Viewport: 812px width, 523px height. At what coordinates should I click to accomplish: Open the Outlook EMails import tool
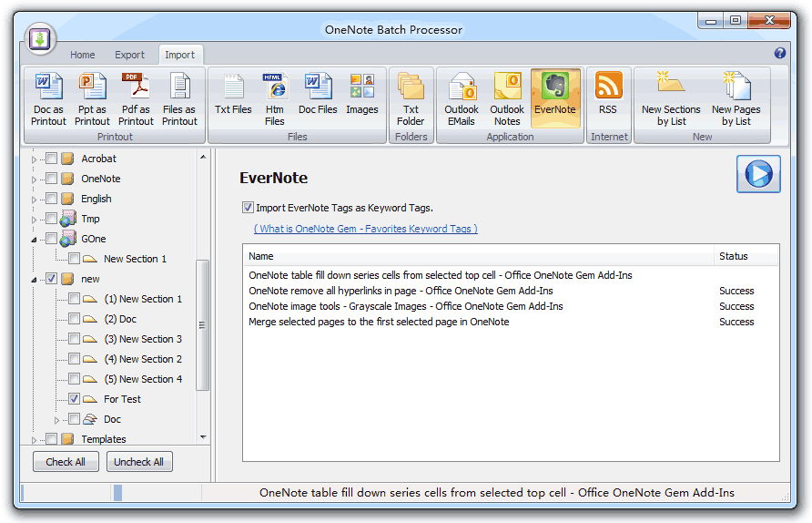click(x=462, y=99)
